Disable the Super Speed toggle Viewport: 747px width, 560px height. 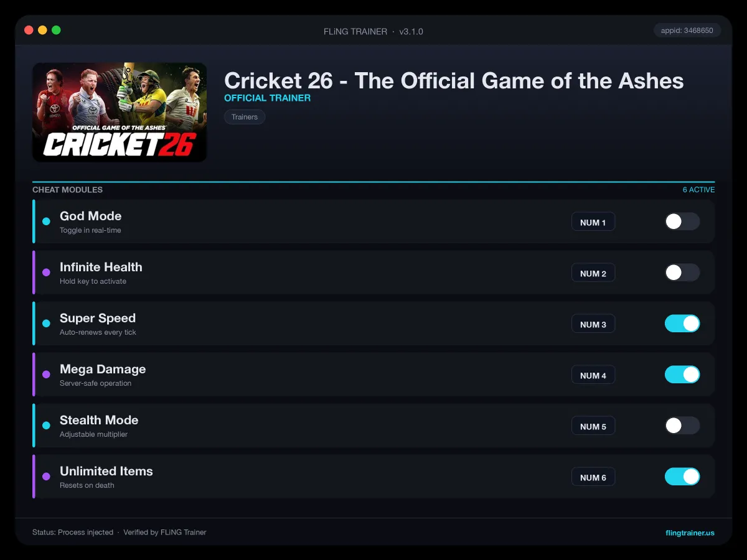(x=682, y=324)
